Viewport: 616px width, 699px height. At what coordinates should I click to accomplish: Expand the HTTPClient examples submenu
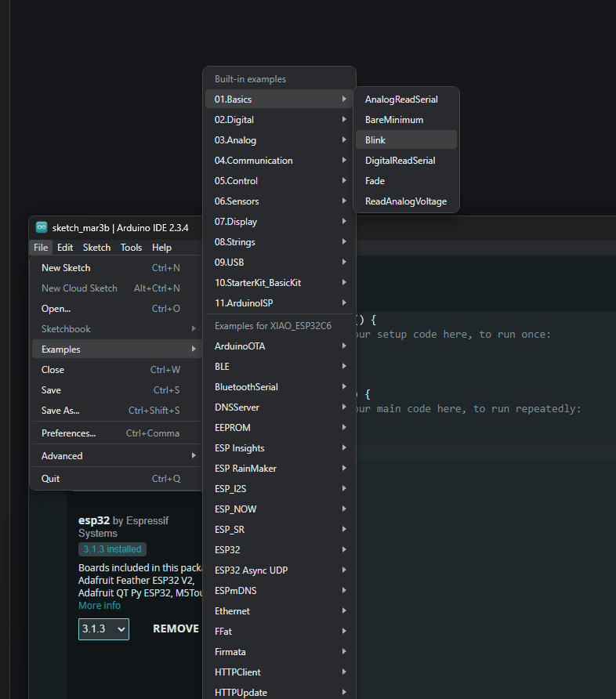(x=279, y=672)
